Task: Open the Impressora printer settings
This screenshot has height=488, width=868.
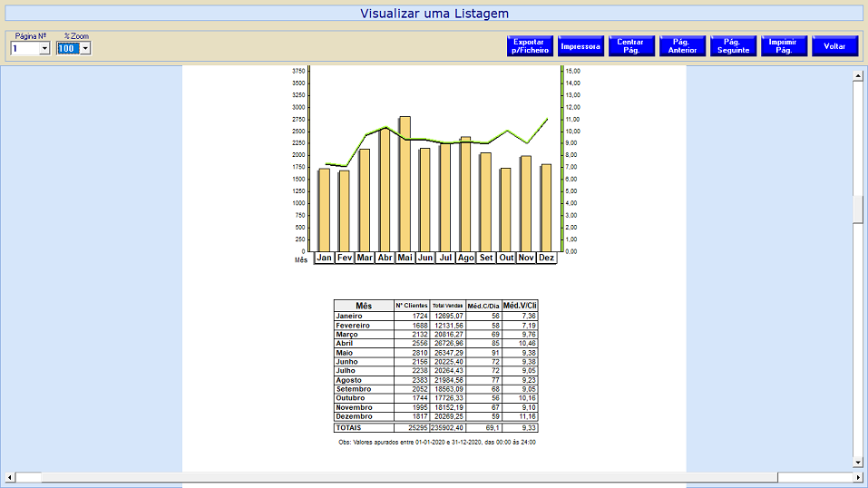Action: 580,46
